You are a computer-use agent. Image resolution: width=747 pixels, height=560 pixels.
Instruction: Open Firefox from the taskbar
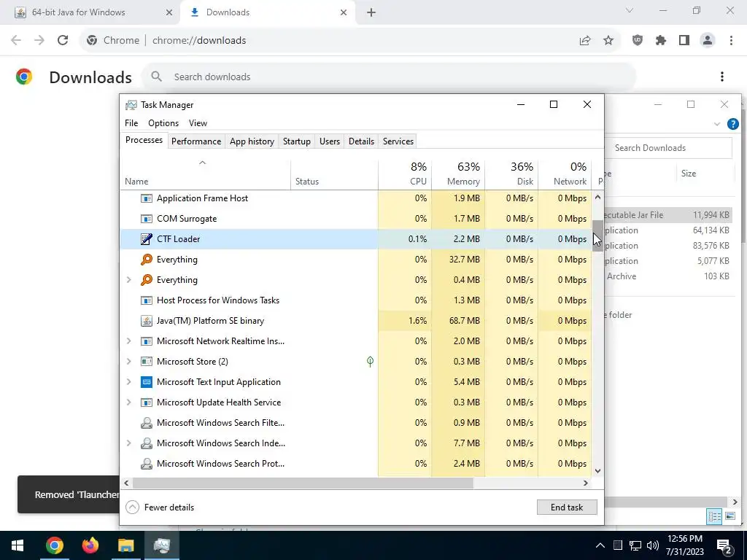pyautogui.click(x=90, y=545)
